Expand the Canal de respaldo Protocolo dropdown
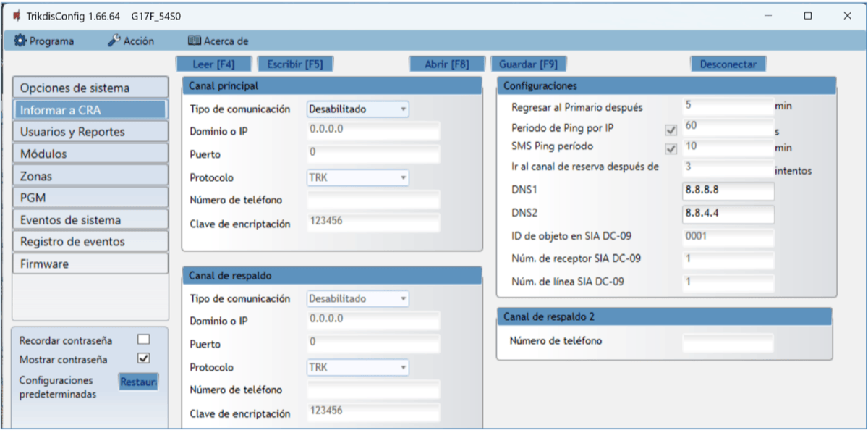Image resolution: width=868 pixels, height=433 pixels. [x=358, y=367]
